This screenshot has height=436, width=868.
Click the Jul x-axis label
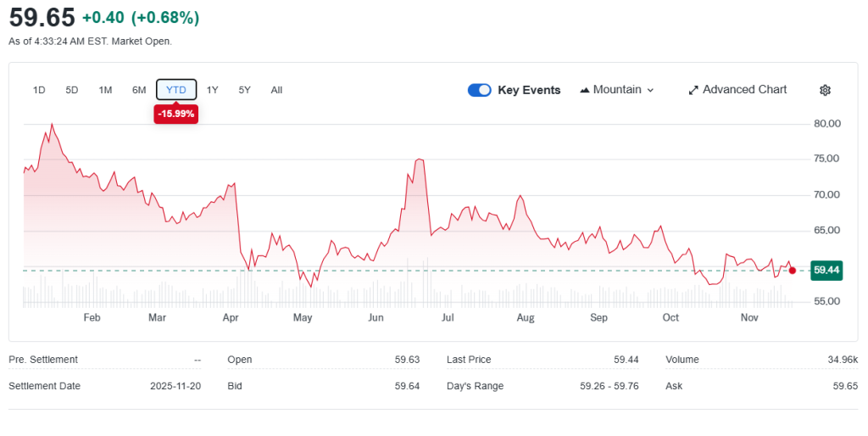click(x=448, y=317)
